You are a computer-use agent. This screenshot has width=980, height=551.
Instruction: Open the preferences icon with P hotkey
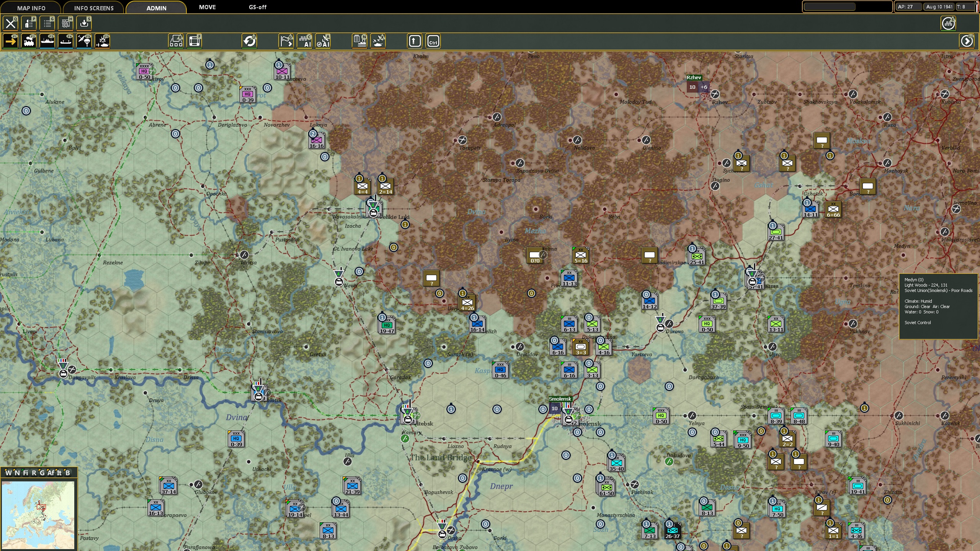(x=29, y=23)
